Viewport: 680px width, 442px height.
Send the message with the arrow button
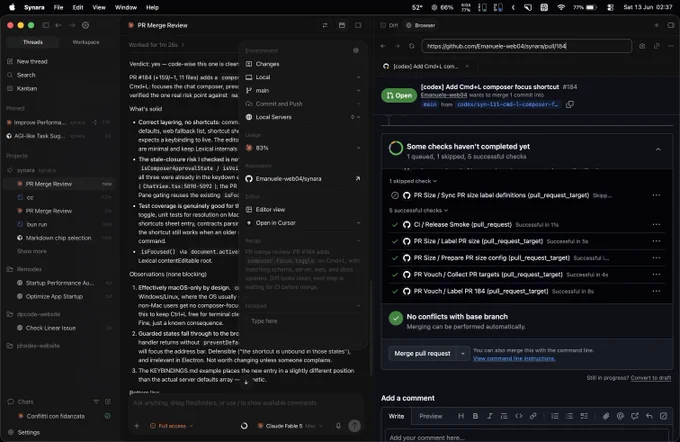point(354,426)
